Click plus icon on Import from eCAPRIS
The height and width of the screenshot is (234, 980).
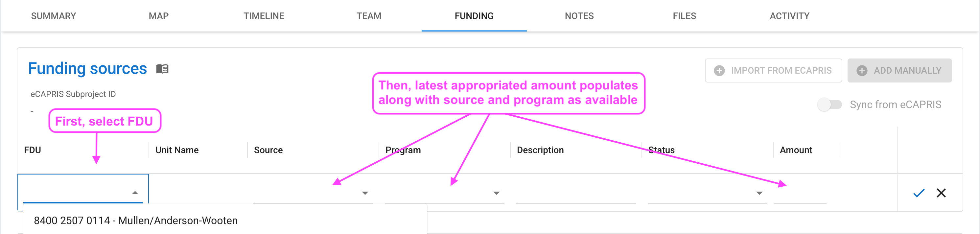(719, 71)
